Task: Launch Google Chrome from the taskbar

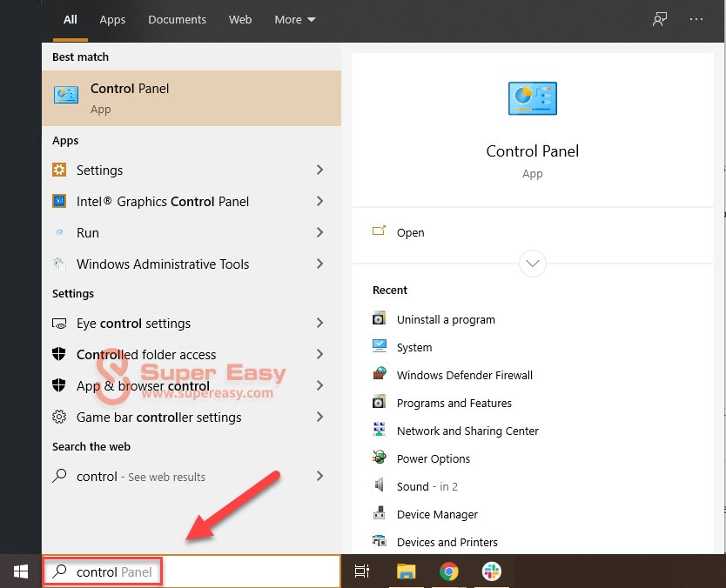Action: (x=448, y=571)
